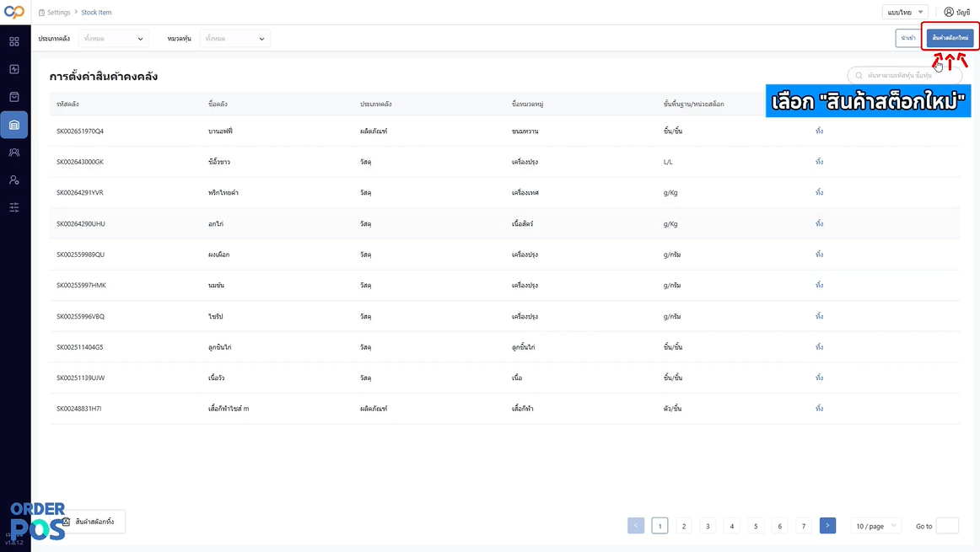Open the user management icon in sidebar

14,180
